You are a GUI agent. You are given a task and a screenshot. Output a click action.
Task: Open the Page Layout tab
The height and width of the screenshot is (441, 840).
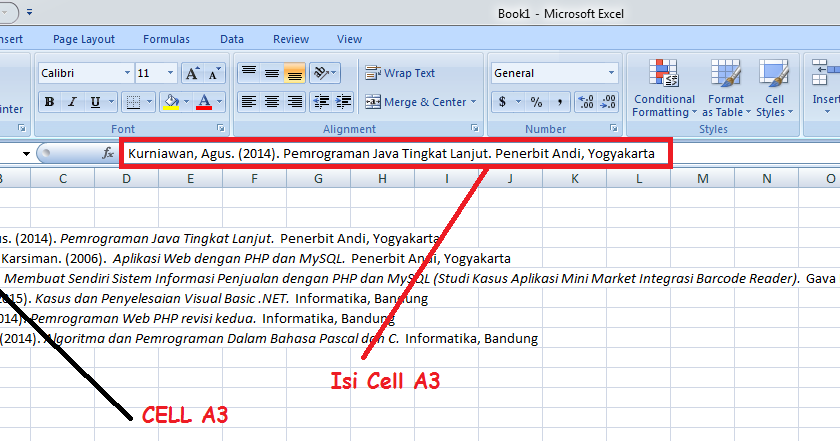pyautogui.click(x=84, y=39)
